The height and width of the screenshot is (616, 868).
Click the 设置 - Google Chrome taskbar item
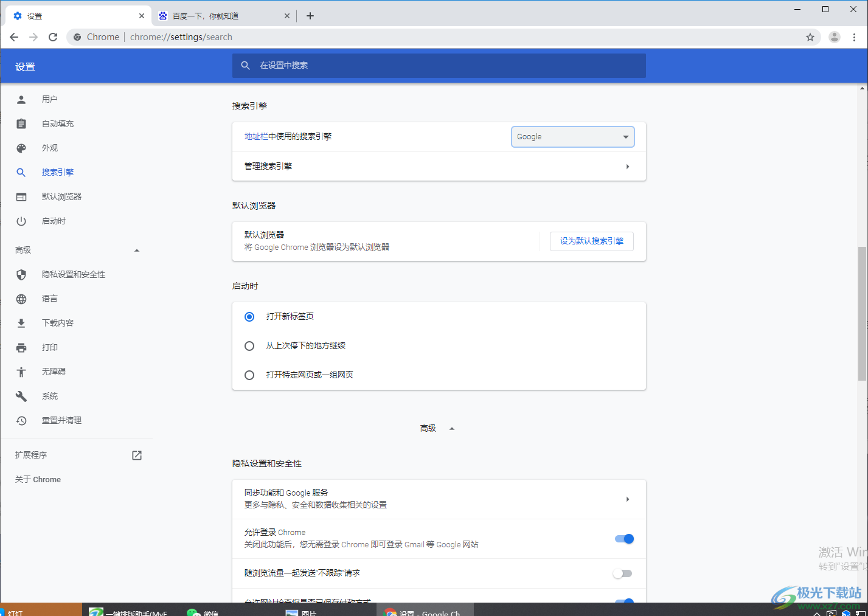(x=425, y=611)
